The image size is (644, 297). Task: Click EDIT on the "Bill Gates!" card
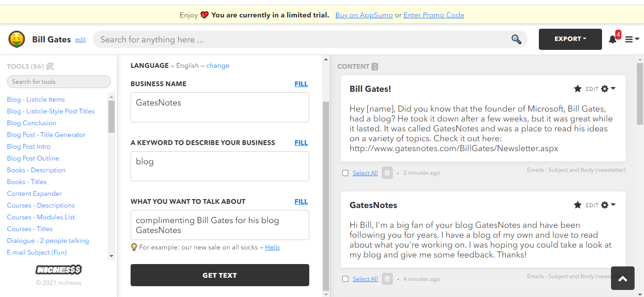[x=592, y=89]
